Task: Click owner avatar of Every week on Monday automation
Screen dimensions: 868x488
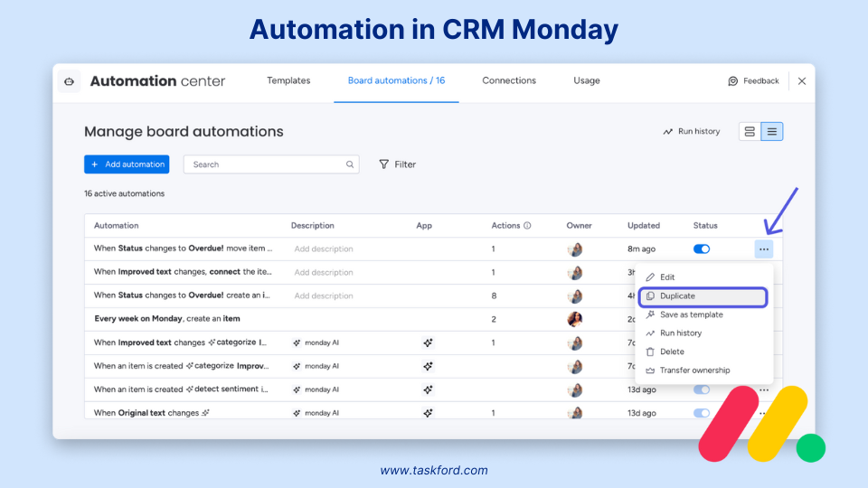Action: 574,319
